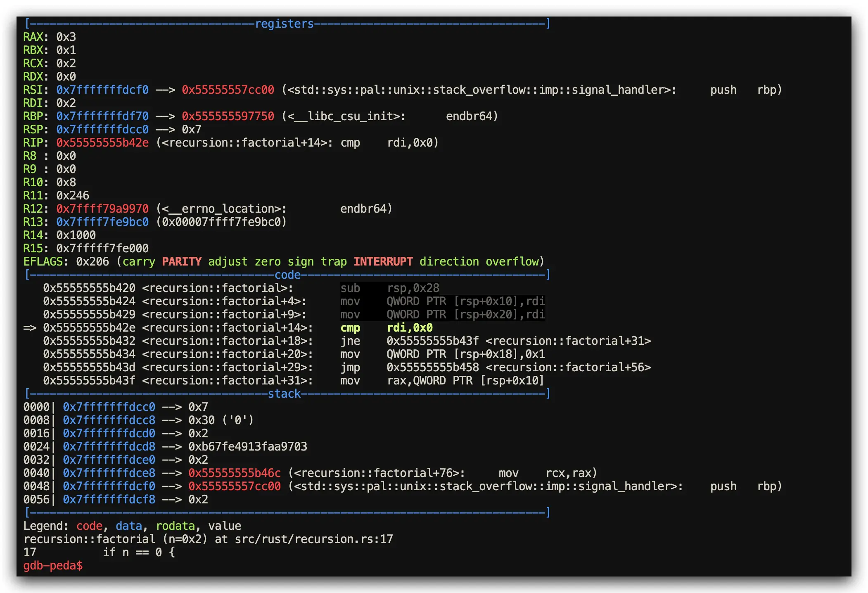Click the R10 value 0x8
Screen dimensions: 868x593
[66, 183]
